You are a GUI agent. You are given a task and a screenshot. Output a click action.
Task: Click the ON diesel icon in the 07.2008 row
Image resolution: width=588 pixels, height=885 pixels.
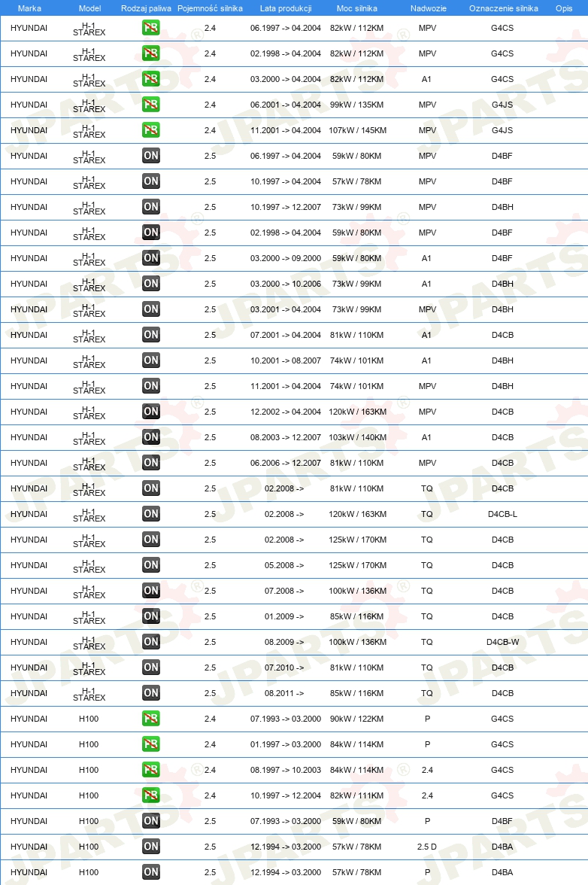click(x=150, y=590)
